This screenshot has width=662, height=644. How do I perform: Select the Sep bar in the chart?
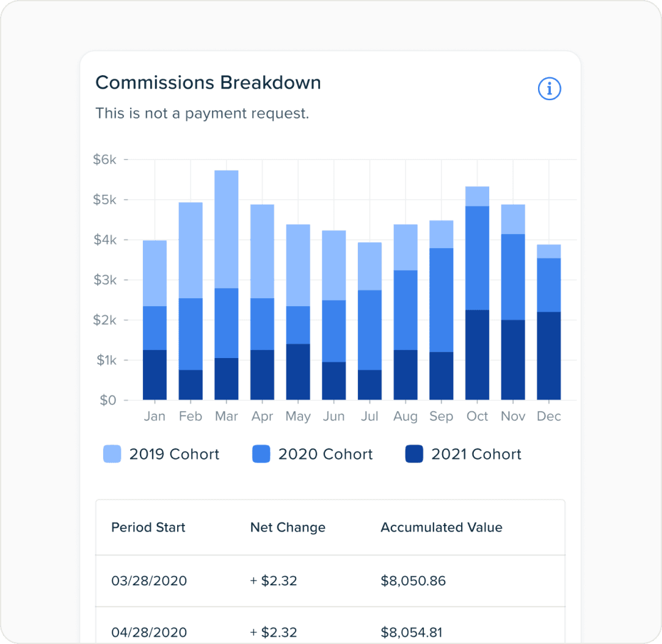pos(441,310)
